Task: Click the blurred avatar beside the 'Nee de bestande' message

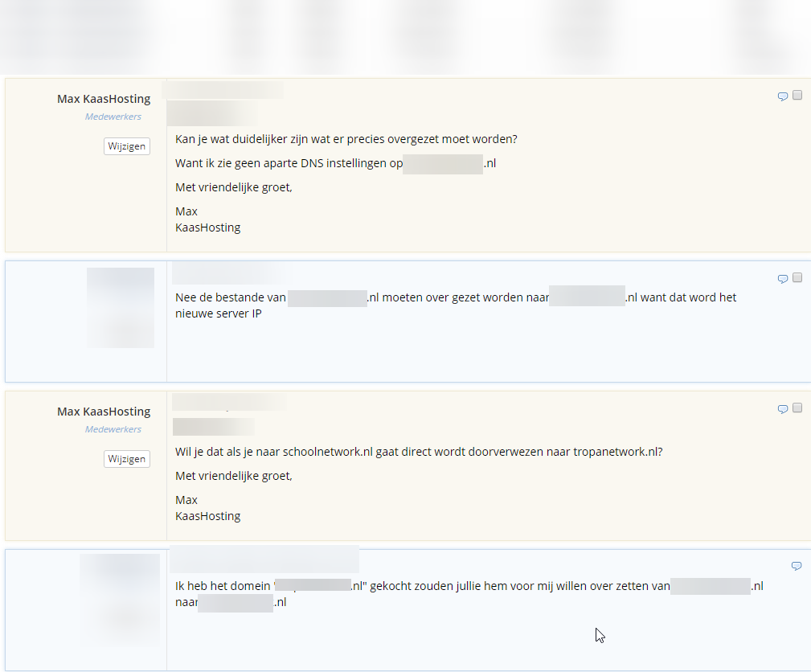Action: coord(120,307)
